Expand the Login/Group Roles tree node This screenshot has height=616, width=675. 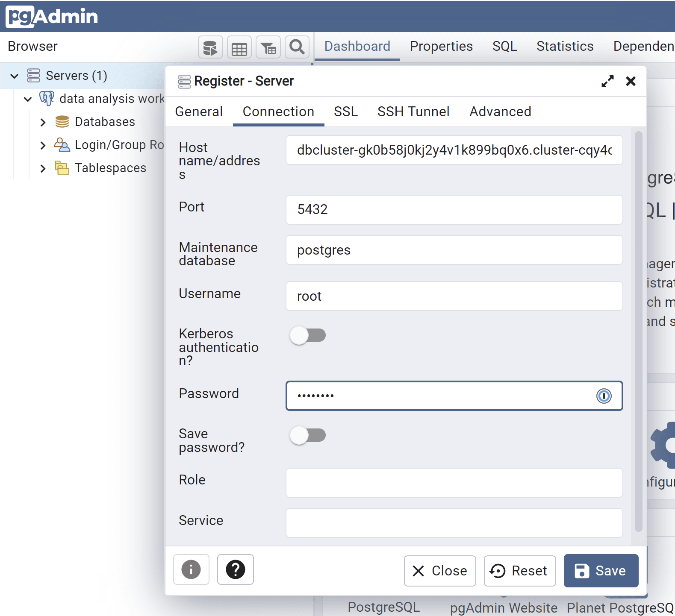tap(43, 145)
